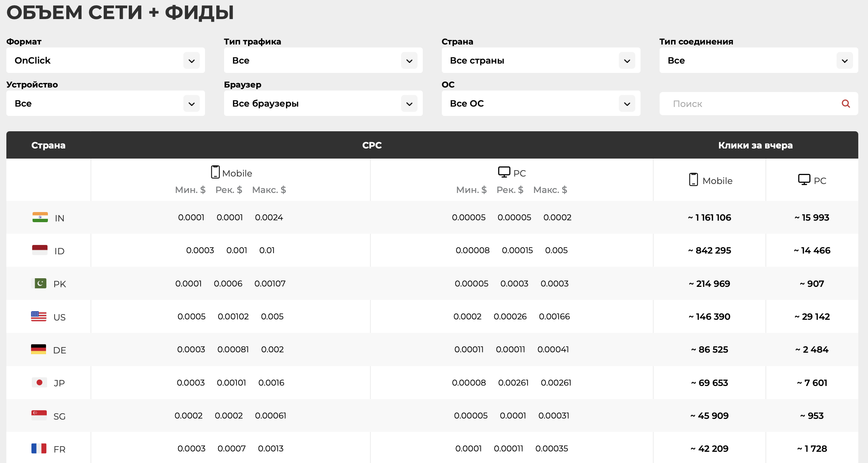Image resolution: width=868 pixels, height=463 pixels.
Task: Click PK PC clicks ~ 907
Action: click(x=812, y=283)
